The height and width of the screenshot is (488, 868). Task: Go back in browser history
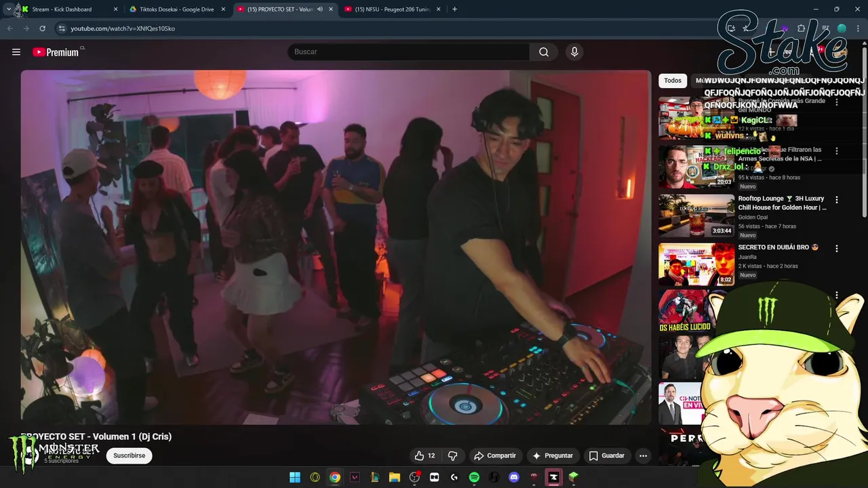(9, 28)
